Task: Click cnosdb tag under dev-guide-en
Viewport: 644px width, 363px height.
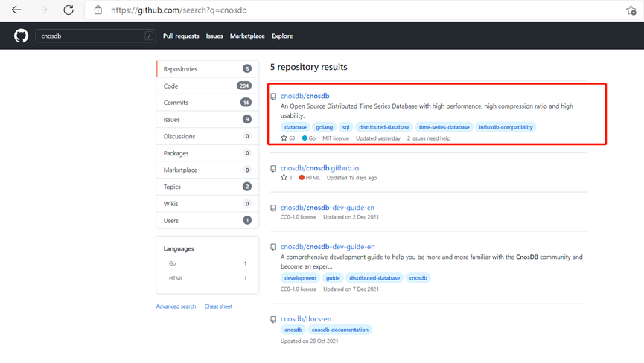Action: 418,278
